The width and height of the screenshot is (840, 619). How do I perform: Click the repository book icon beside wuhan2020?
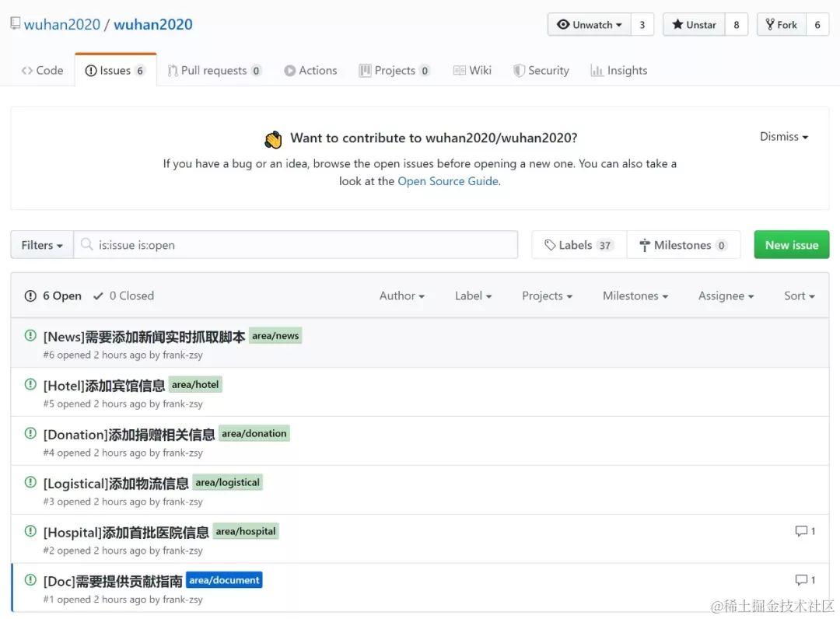(x=15, y=23)
